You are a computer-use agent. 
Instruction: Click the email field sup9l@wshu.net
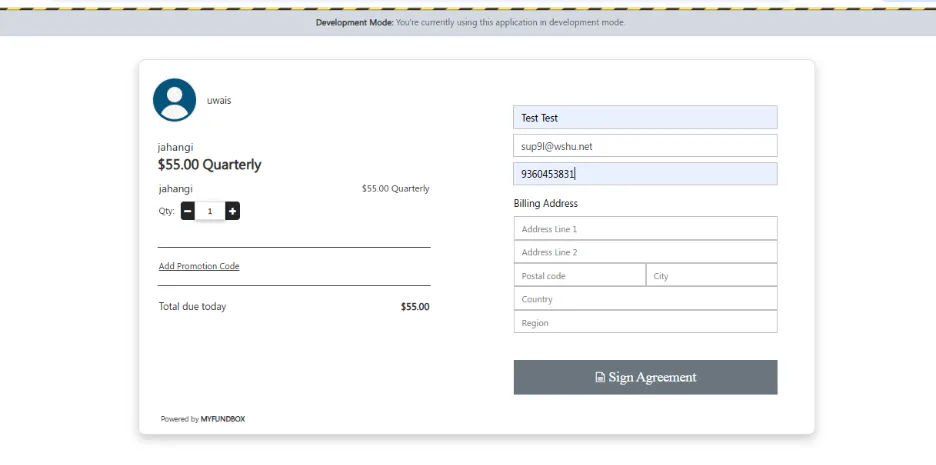[645, 146]
